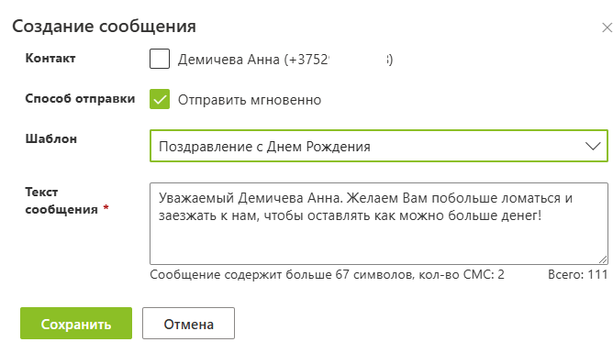The image size is (613, 364).
Task: Click the Демичева Анна contact name label
Action: (x=285, y=60)
